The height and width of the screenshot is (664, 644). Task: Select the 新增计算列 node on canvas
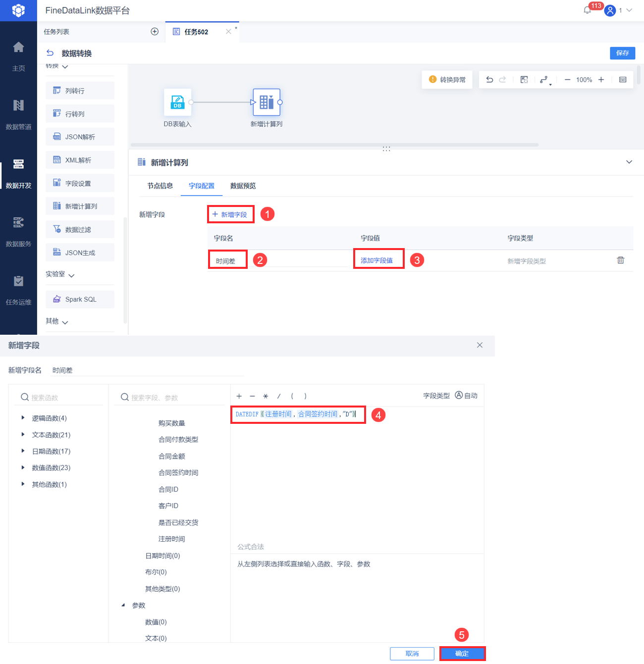pyautogui.click(x=267, y=102)
